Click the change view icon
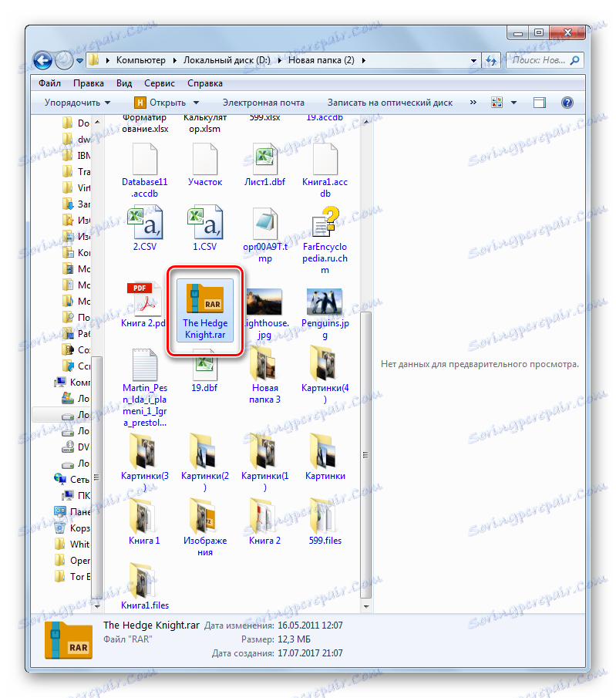 point(497,103)
